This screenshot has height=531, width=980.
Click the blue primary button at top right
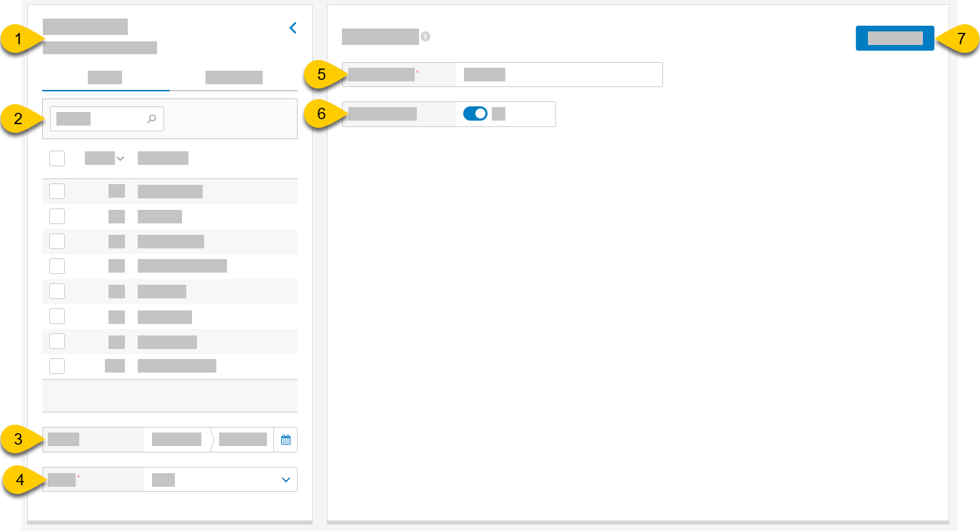pyautogui.click(x=894, y=39)
